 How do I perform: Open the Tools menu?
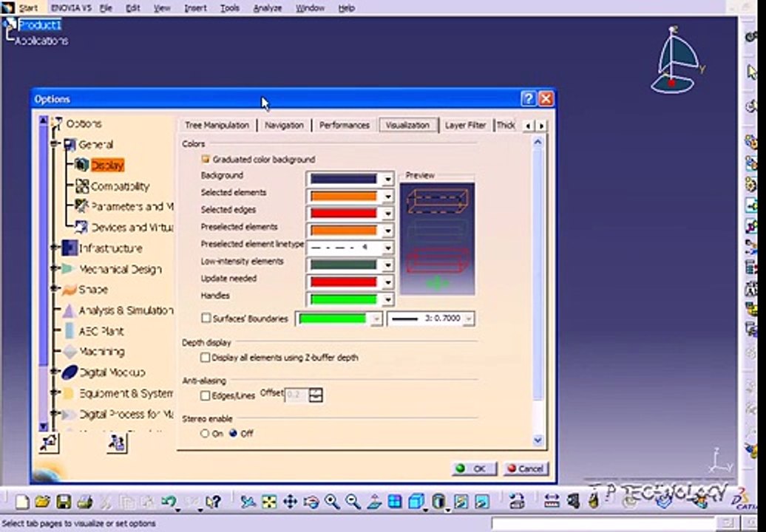[230, 8]
